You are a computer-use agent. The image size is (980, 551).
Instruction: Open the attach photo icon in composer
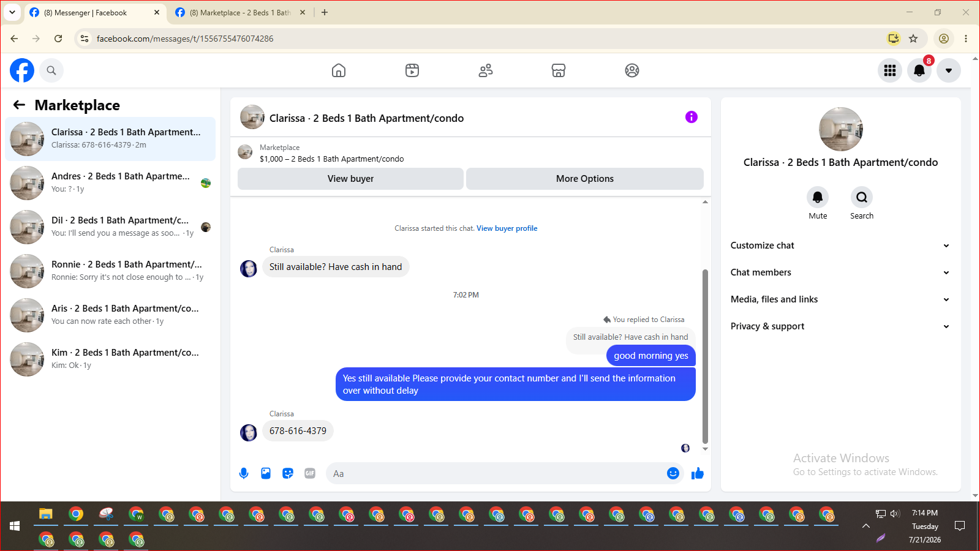tap(266, 473)
